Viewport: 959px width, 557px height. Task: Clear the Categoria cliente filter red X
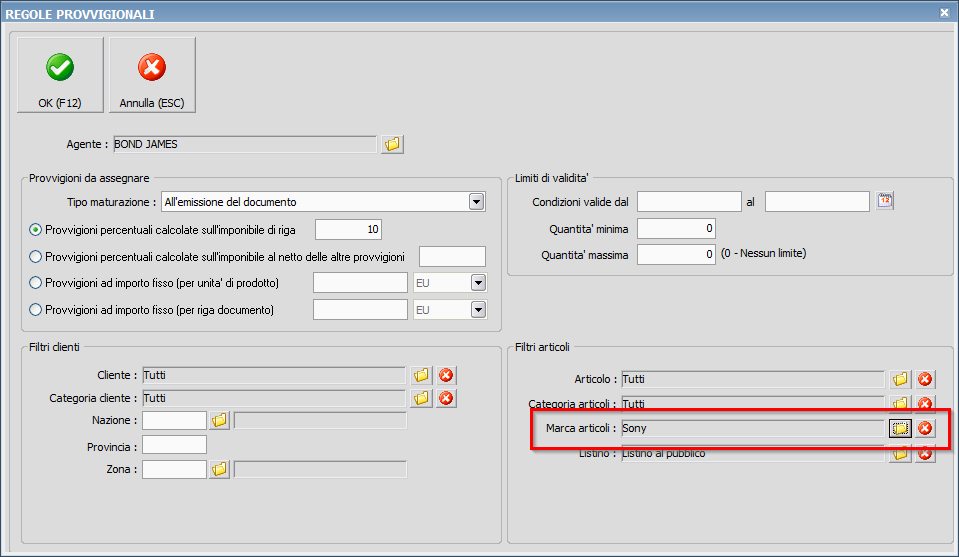coord(446,398)
